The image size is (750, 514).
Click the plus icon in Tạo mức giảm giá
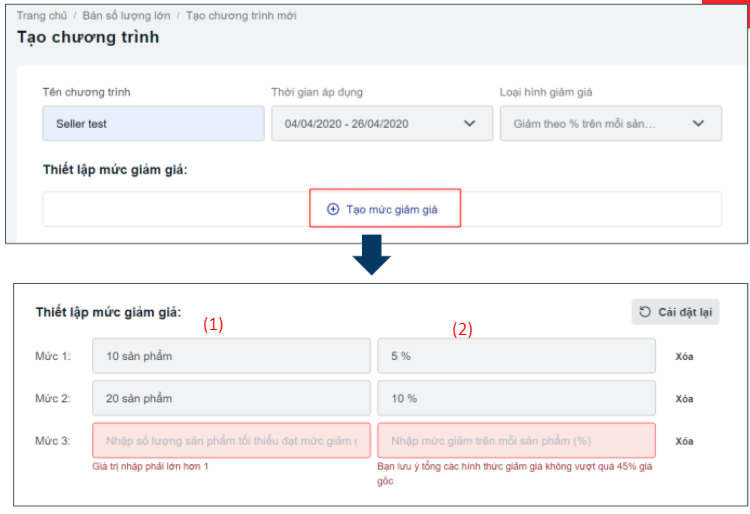333,210
